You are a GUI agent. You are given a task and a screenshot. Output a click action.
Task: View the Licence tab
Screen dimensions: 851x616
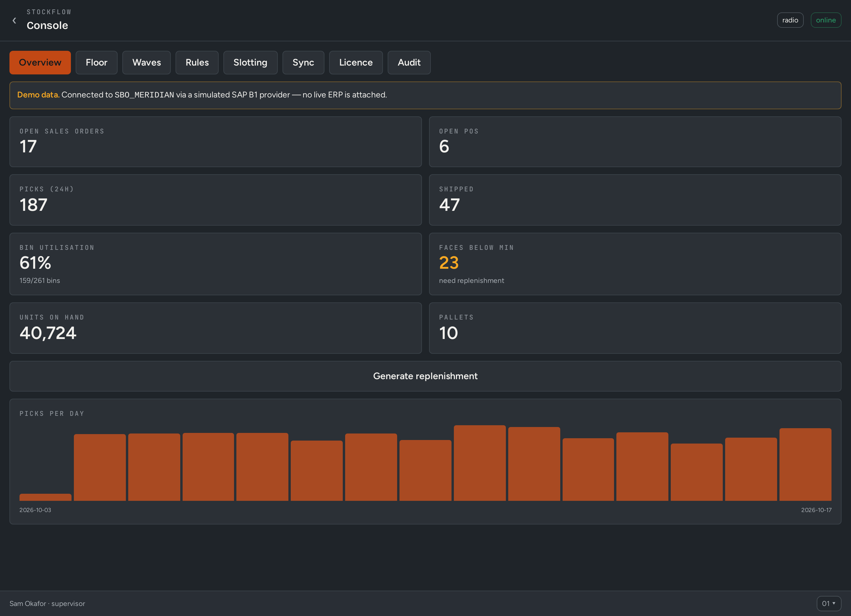(356, 63)
